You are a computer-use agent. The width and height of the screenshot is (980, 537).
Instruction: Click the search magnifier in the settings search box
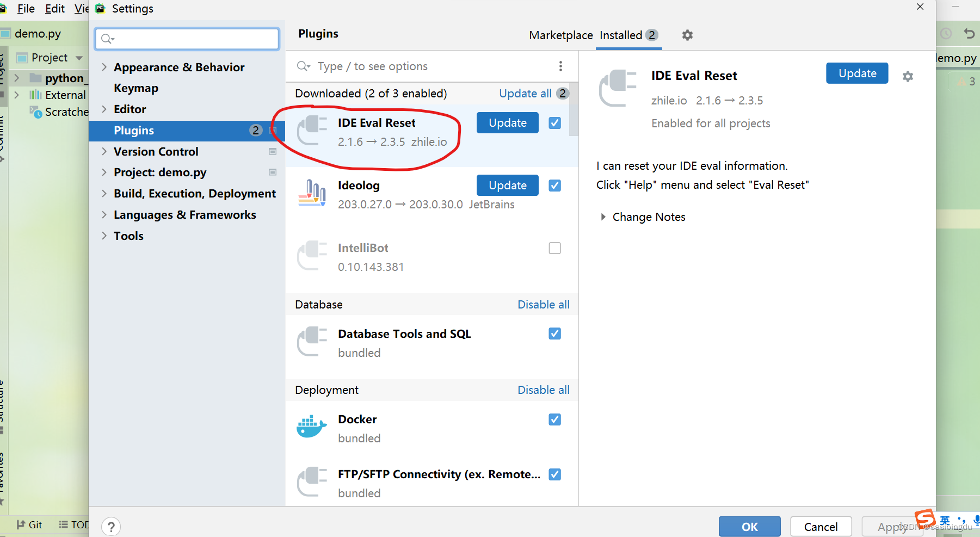[108, 39]
